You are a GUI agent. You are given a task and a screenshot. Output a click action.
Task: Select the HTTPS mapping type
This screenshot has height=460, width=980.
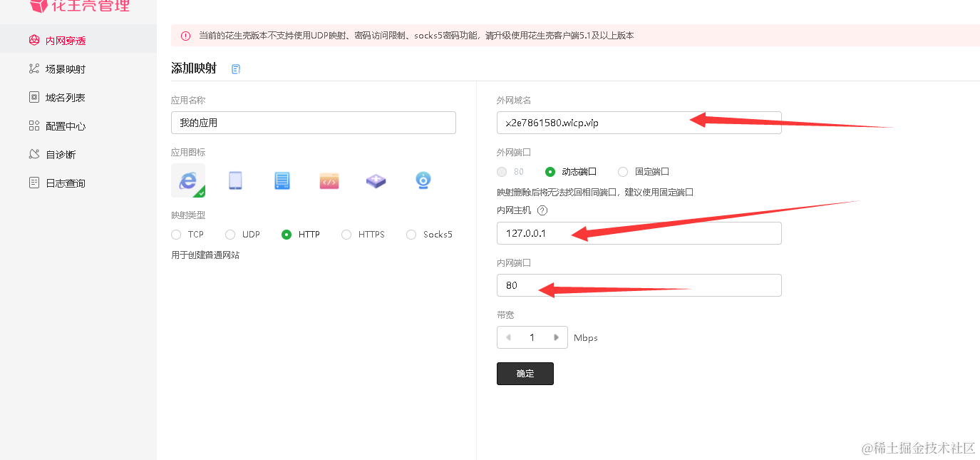(346, 234)
